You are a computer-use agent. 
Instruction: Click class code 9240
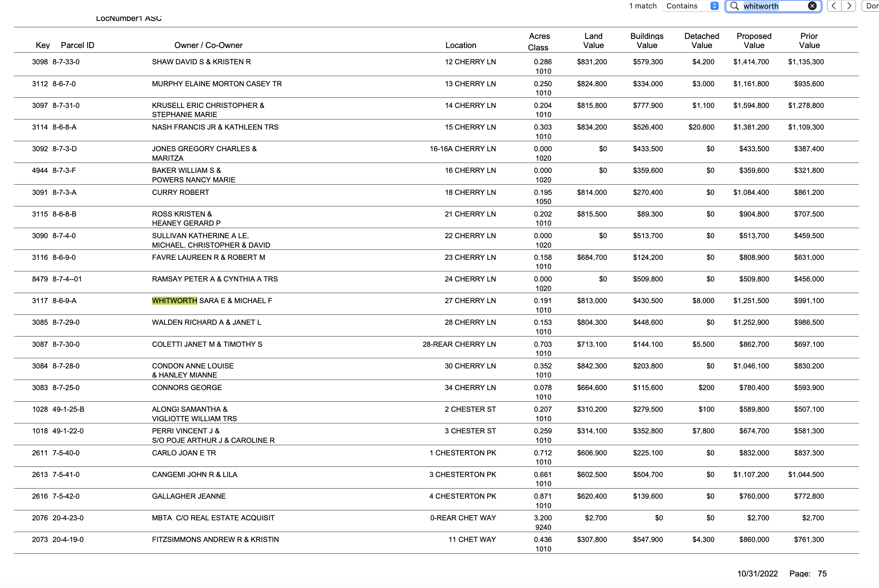543,528
